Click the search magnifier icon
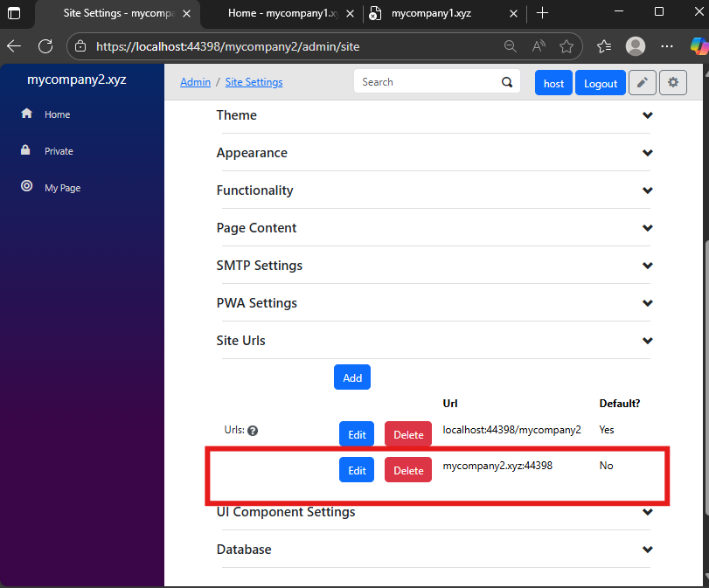 pyautogui.click(x=506, y=82)
